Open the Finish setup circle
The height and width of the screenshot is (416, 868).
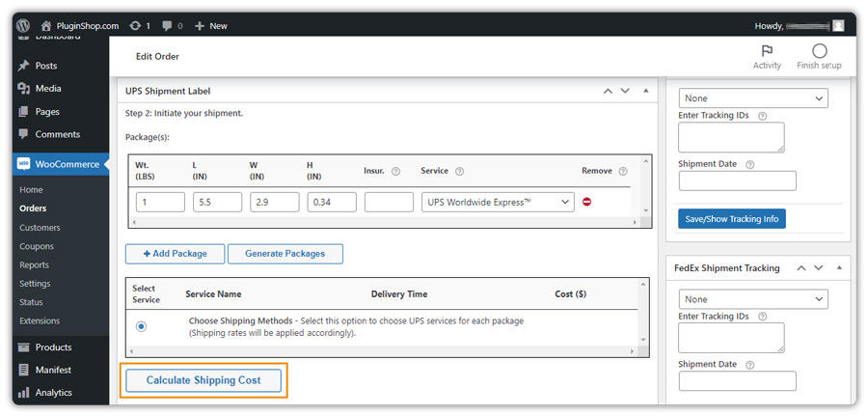click(819, 57)
